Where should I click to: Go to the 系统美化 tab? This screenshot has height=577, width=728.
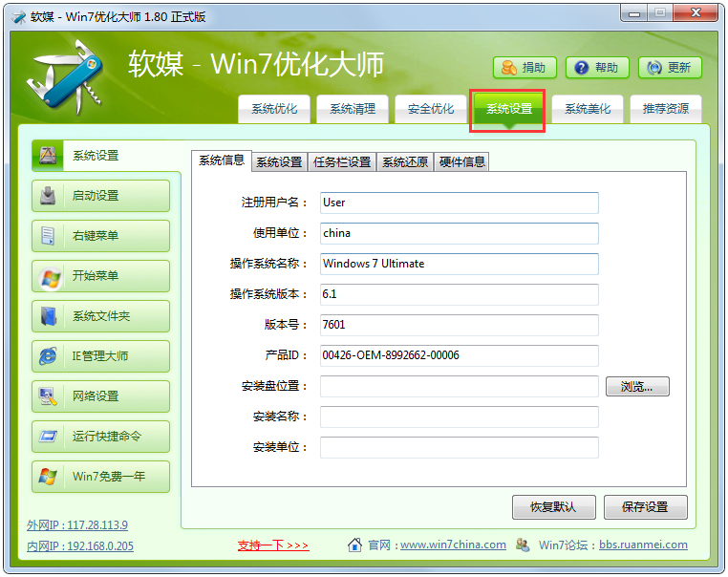click(x=588, y=109)
